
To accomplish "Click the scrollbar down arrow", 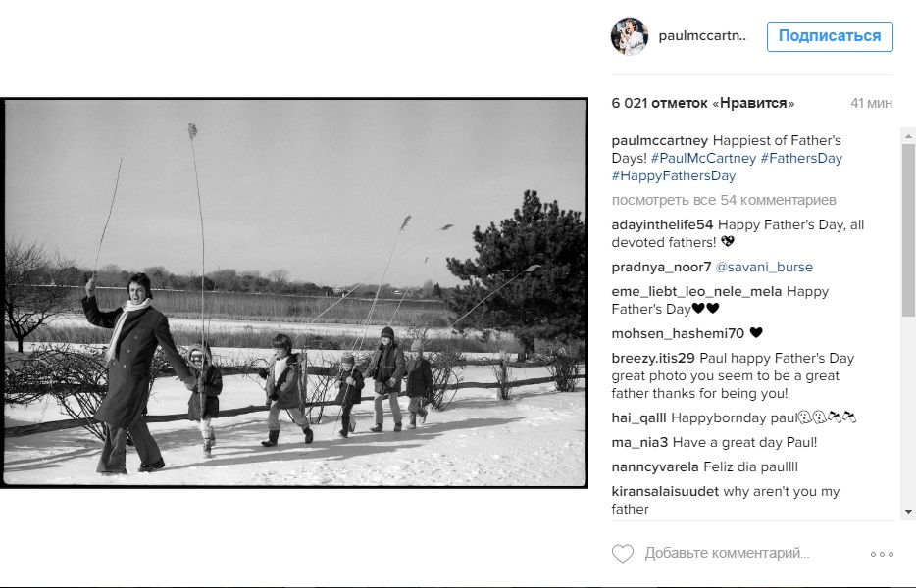I will [908, 512].
